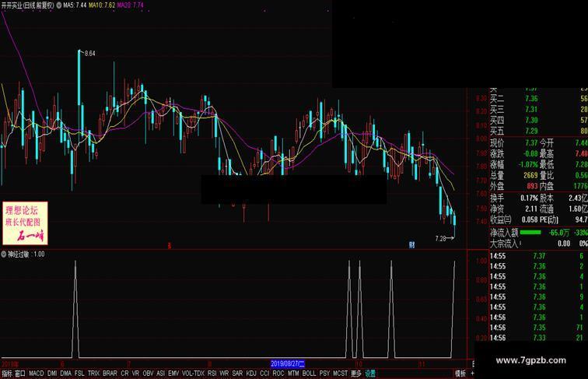This screenshot has width=588, height=379.
Task: Click the MA5: 7.44 label
Action: (75, 5)
